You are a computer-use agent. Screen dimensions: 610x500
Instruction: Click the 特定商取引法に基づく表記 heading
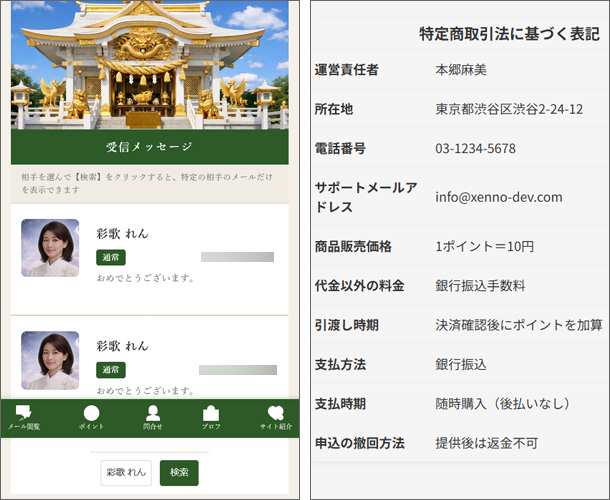[509, 35]
